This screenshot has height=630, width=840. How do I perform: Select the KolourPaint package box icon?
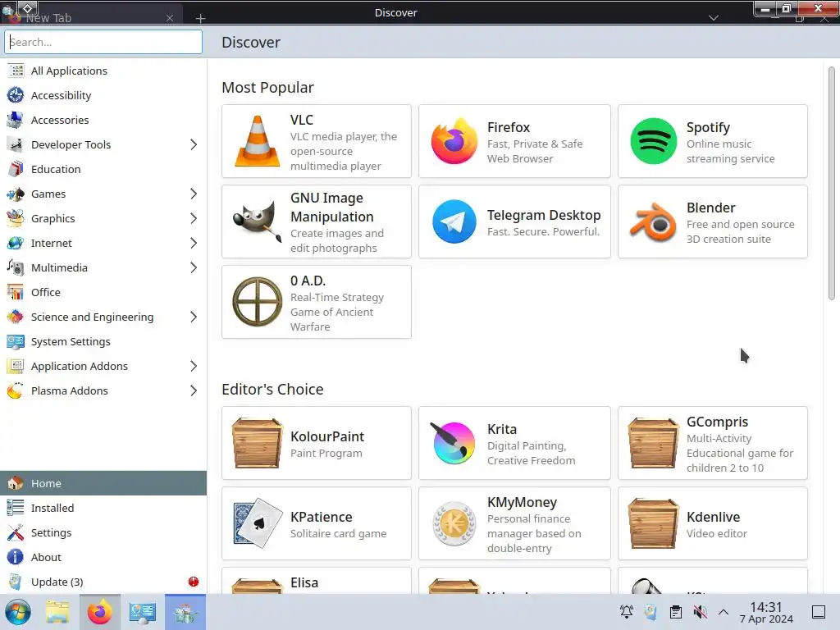point(257,443)
